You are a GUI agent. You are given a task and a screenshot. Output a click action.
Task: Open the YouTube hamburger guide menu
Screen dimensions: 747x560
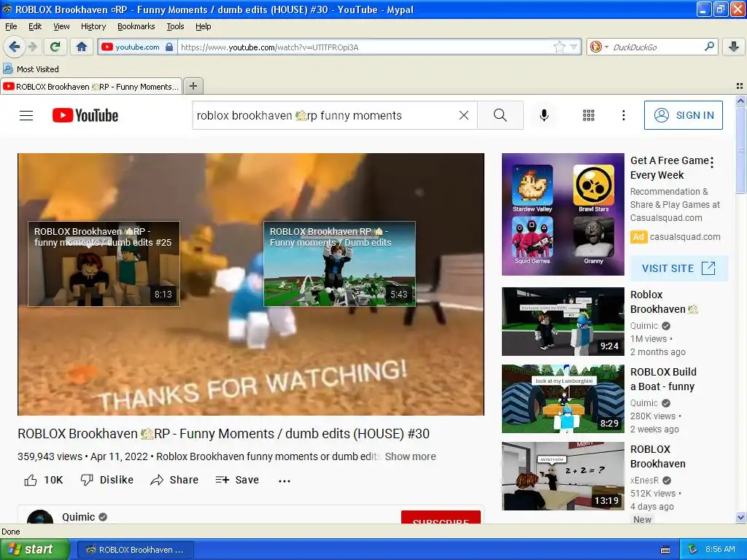(x=26, y=115)
